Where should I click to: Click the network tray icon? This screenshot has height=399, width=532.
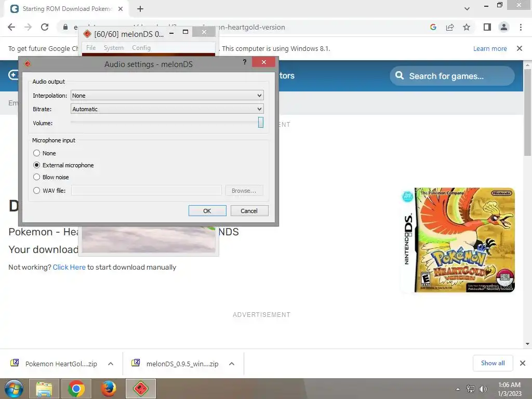point(471,389)
